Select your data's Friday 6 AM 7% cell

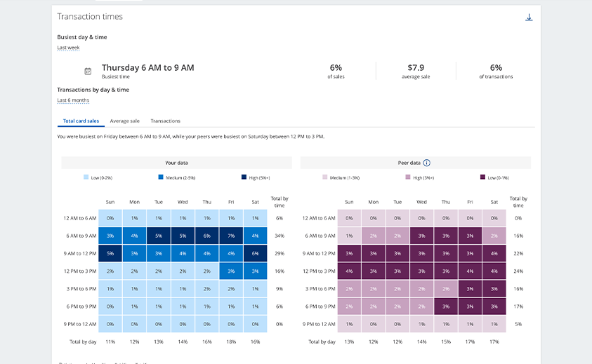tap(231, 236)
